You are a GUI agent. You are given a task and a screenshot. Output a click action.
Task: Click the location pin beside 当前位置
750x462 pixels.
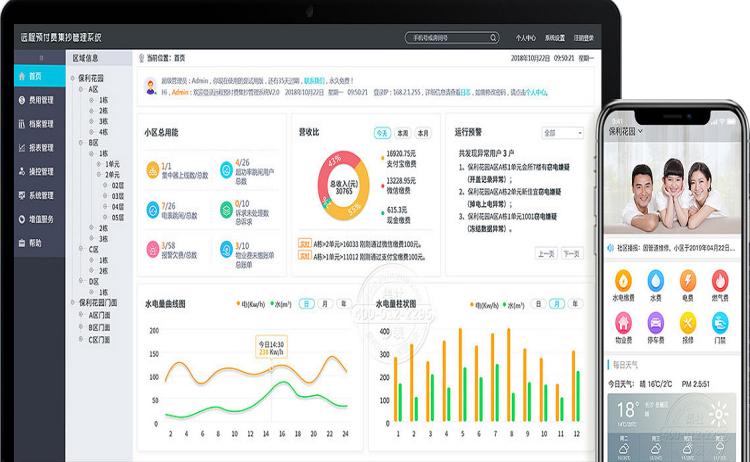141,58
